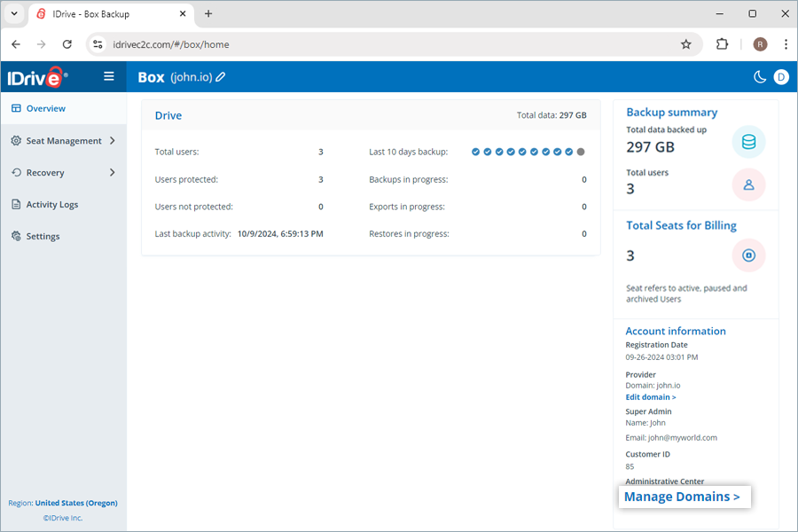The image size is (798, 532).
Task: Click the gray last-day backup status dot
Action: point(581,152)
